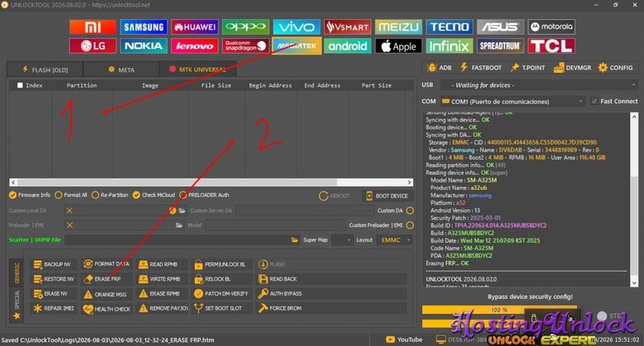Select the MediaTek brand logo
Image resolution: width=644 pixels, height=346 pixels.
coord(297,46)
